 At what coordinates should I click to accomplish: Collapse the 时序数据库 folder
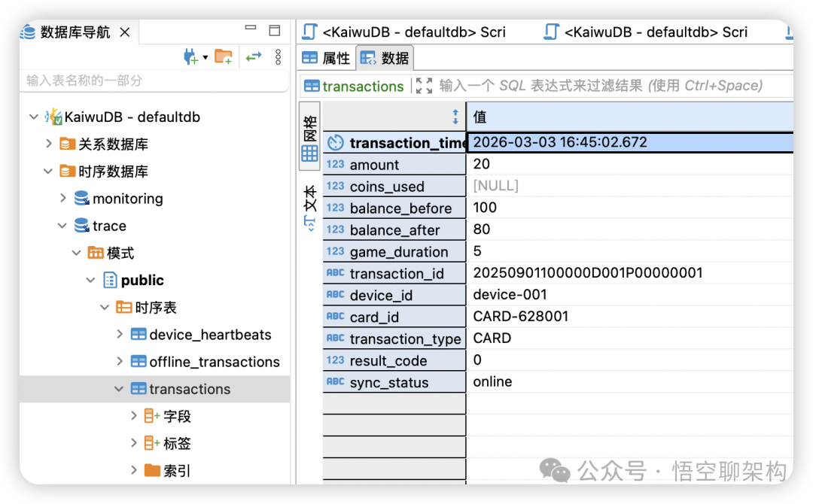point(48,171)
